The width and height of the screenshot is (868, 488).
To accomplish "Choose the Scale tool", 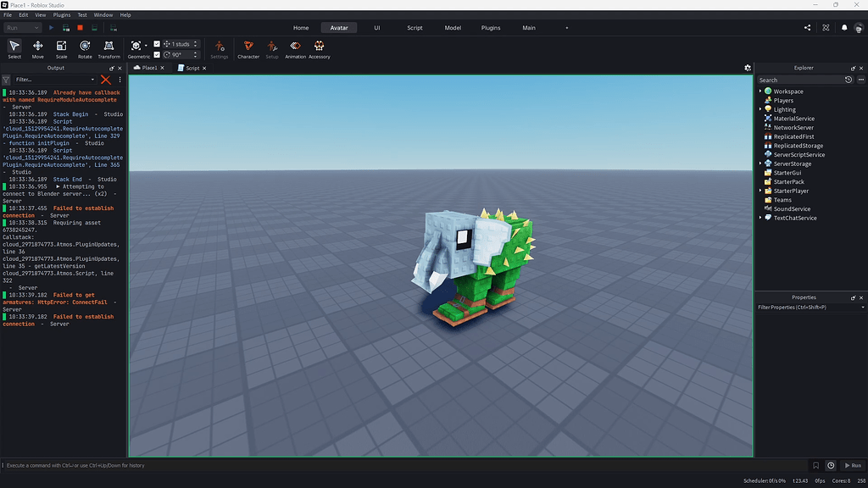I will [x=61, y=48].
